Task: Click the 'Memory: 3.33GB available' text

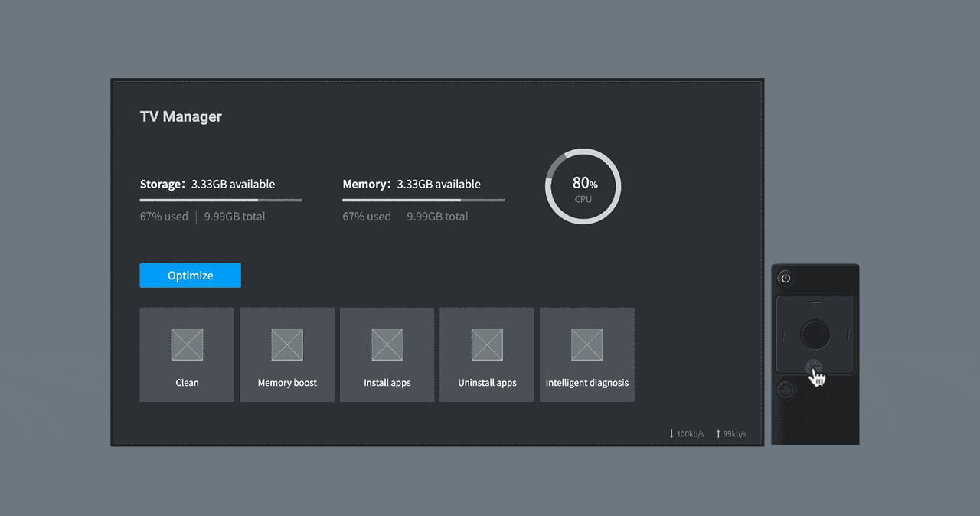Action: [x=412, y=184]
